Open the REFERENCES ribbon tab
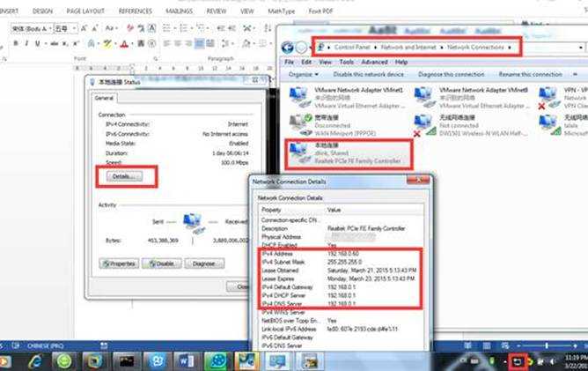 [x=135, y=11]
